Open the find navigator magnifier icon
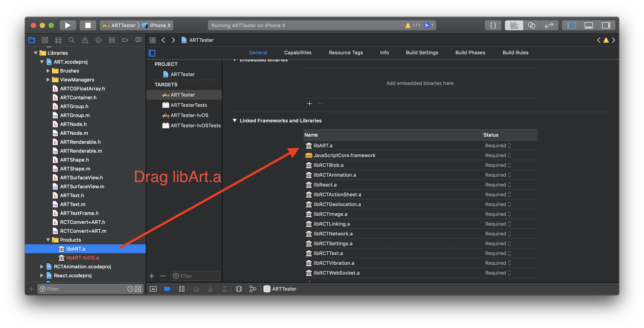Screen dimensions: 644x328 click(72, 40)
